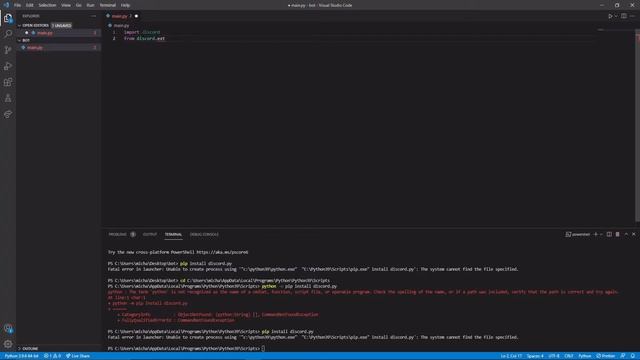
Task: Maximize the terminal panel size
Action: [x=626, y=234]
